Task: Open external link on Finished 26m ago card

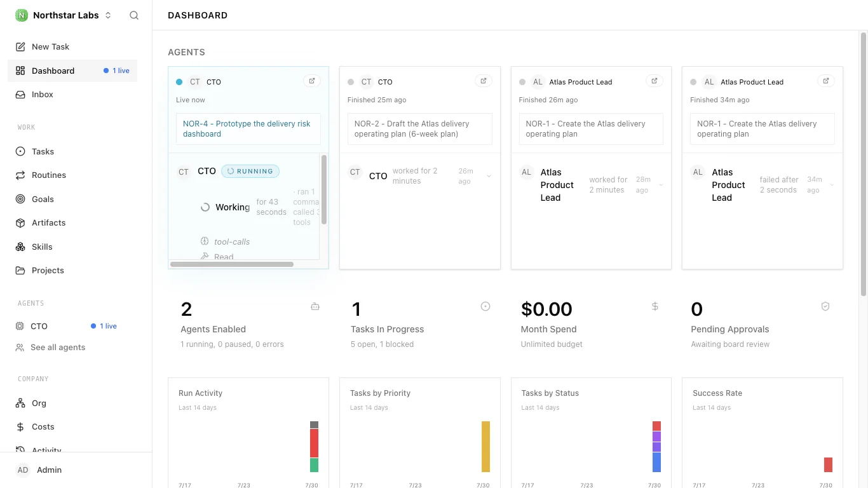Action: click(x=654, y=81)
